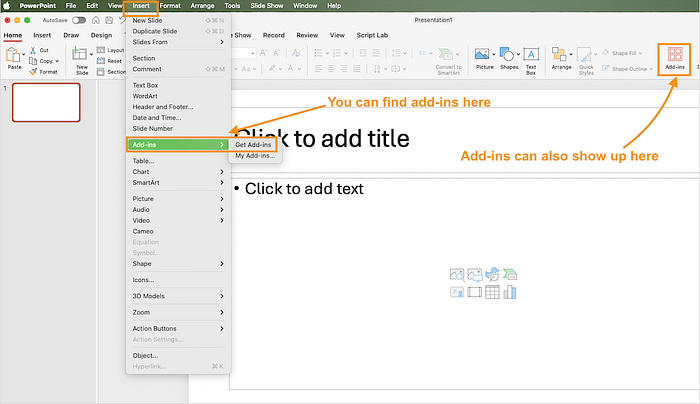Switch to the Script Lab ribbon tab
Screen dimensions: 700x404
[x=372, y=35]
